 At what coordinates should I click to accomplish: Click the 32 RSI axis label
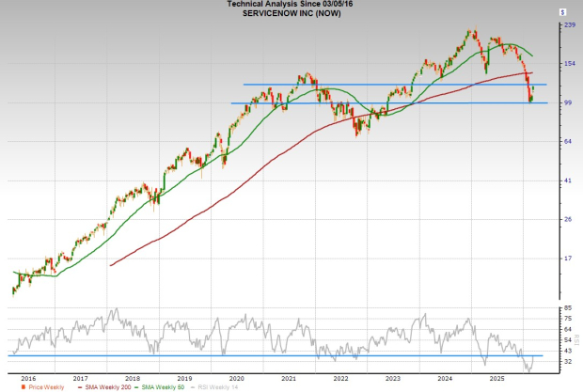[x=567, y=361]
